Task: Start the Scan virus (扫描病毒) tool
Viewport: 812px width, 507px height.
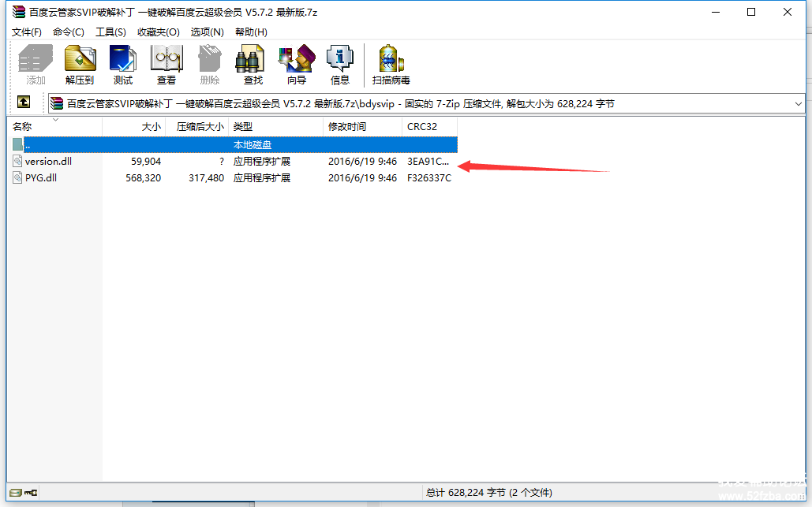Action: [391, 65]
